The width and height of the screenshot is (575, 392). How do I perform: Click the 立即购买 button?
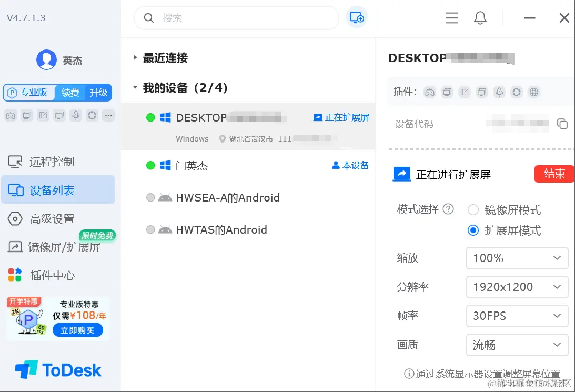(x=77, y=330)
